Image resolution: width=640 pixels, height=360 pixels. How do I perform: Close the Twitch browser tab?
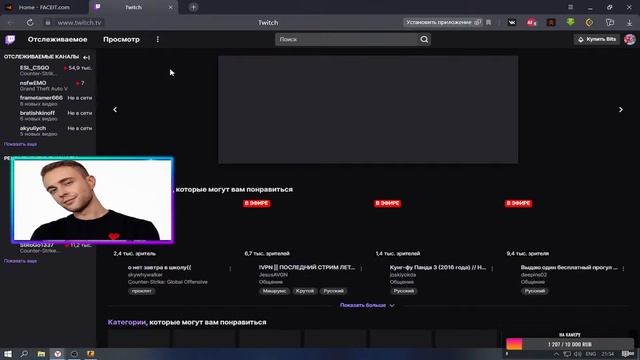tap(171, 7)
